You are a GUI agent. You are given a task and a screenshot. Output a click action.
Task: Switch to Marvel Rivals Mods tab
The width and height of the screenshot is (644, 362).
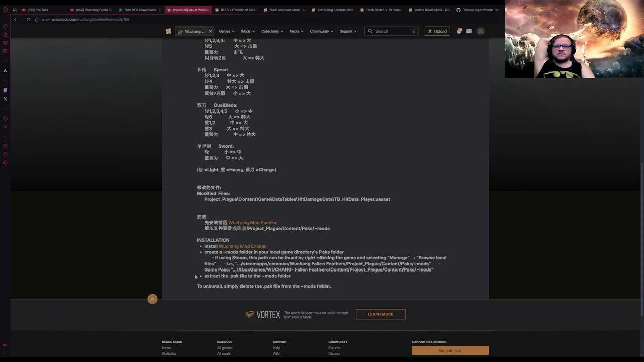(x=429, y=10)
